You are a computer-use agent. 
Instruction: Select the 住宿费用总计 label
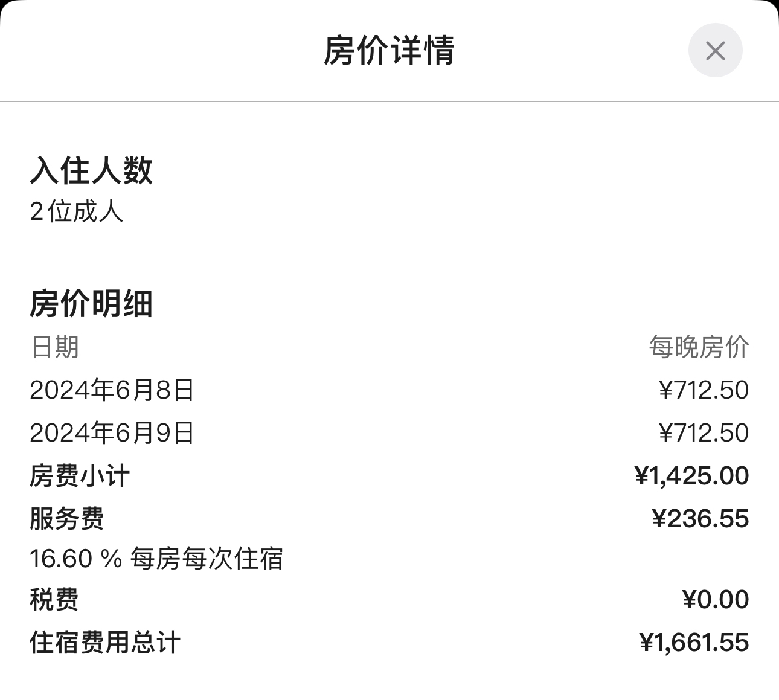click(105, 643)
